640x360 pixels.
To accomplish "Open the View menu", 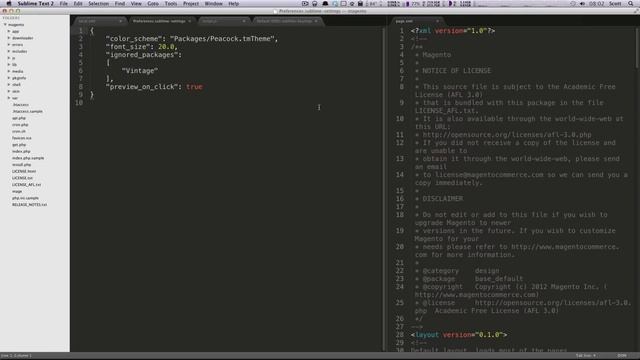I will tap(136, 3).
